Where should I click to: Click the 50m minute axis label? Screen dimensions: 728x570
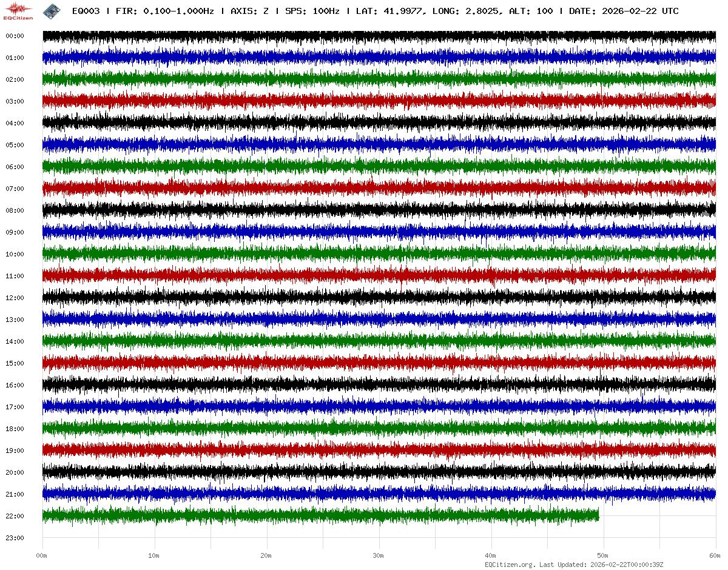pyautogui.click(x=602, y=555)
